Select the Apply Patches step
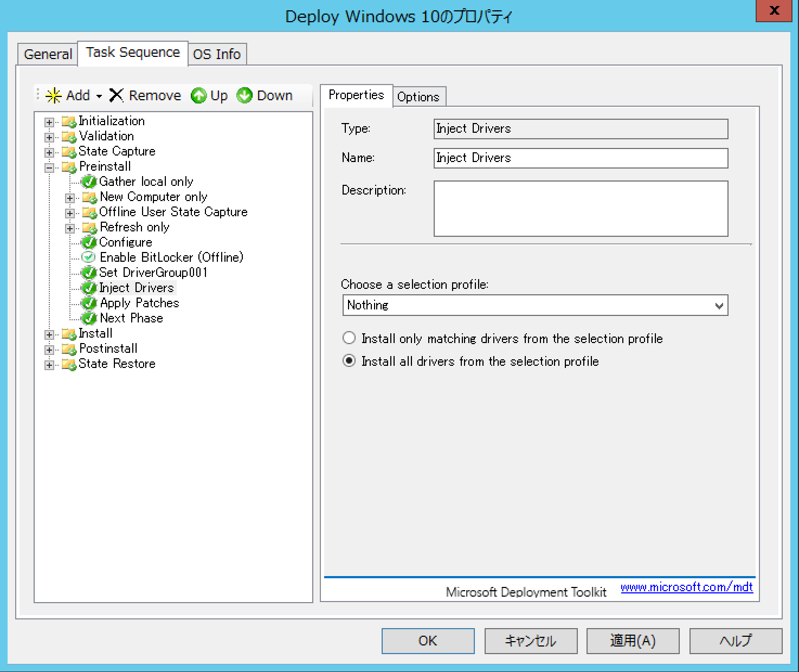The height and width of the screenshot is (672, 799). tap(139, 303)
